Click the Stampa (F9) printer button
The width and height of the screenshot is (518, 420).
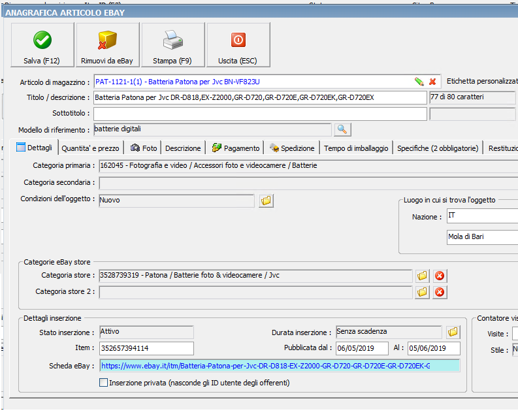(173, 45)
